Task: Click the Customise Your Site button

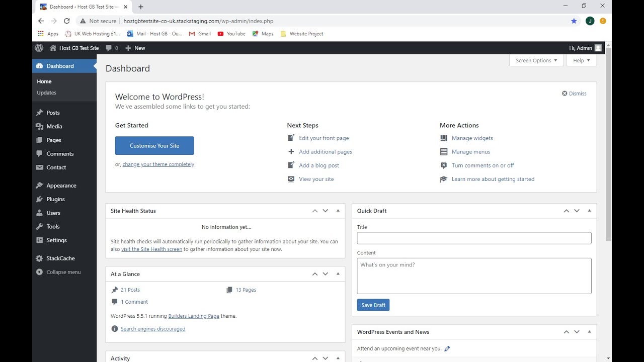Action: (x=154, y=146)
